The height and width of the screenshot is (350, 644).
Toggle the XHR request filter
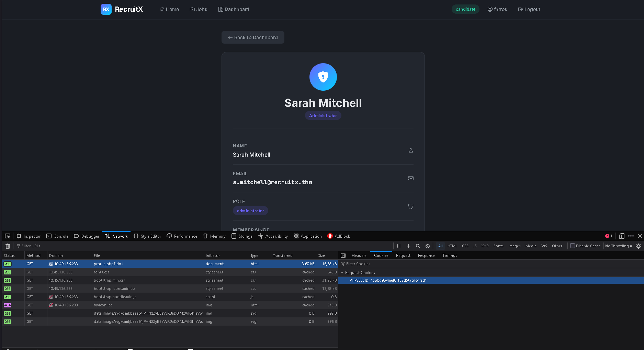click(485, 246)
